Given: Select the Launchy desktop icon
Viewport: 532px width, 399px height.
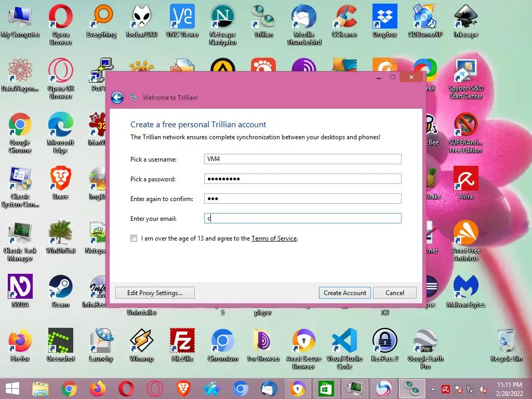Looking at the screenshot, I should (x=101, y=345).
